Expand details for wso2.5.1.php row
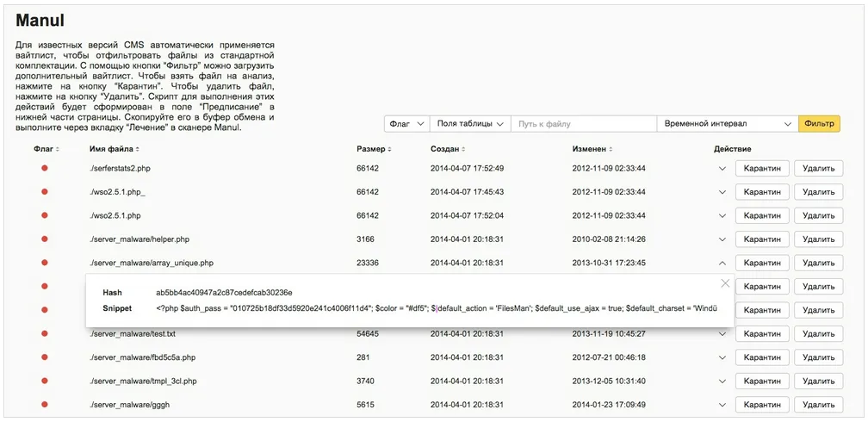Image resolution: width=868 pixels, height=422 pixels. click(x=722, y=216)
